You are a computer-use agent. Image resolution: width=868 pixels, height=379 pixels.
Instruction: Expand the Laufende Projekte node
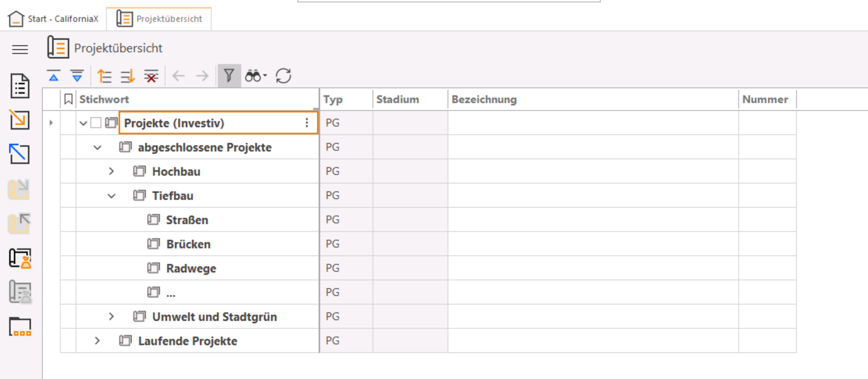coord(97,341)
